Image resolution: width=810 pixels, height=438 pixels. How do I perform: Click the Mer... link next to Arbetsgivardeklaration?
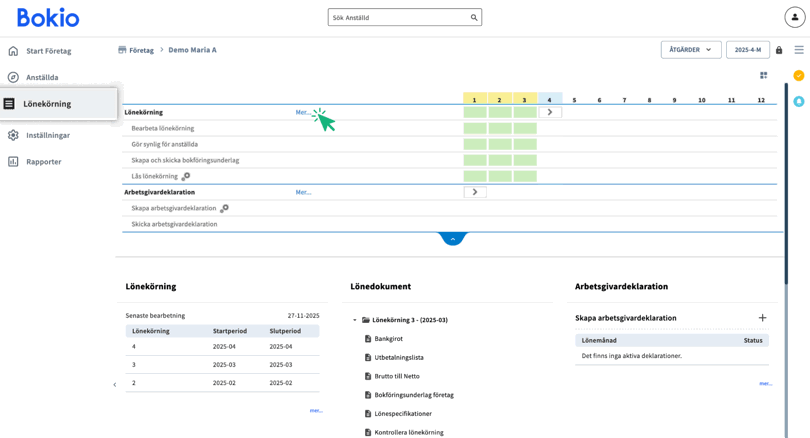[303, 192]
